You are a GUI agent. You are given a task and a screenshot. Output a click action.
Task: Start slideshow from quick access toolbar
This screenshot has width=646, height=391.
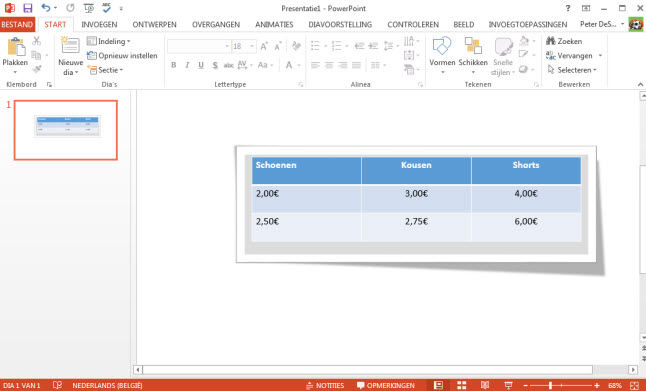pos(88,8)
